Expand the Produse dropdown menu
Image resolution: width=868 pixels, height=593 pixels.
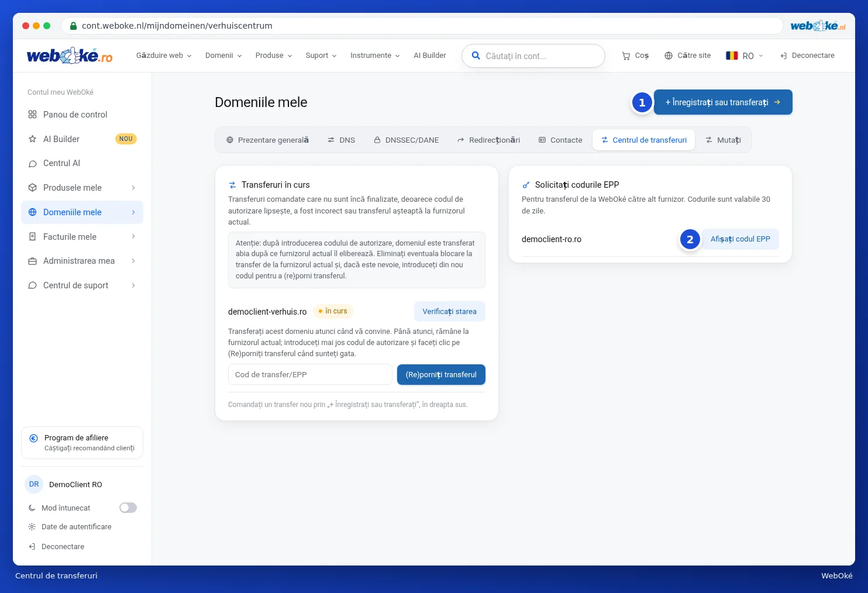(x=274, y=56)
